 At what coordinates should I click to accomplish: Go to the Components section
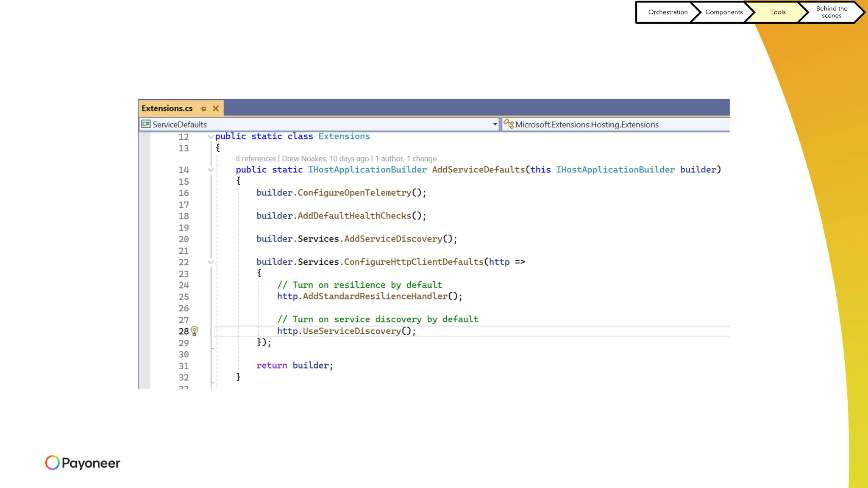(x=724, y=12)
